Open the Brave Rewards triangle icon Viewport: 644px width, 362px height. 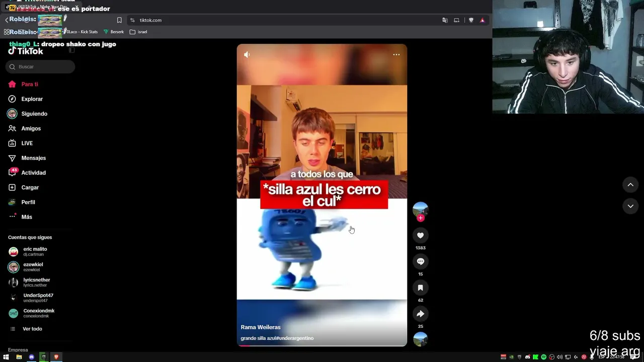click(482, 20)
